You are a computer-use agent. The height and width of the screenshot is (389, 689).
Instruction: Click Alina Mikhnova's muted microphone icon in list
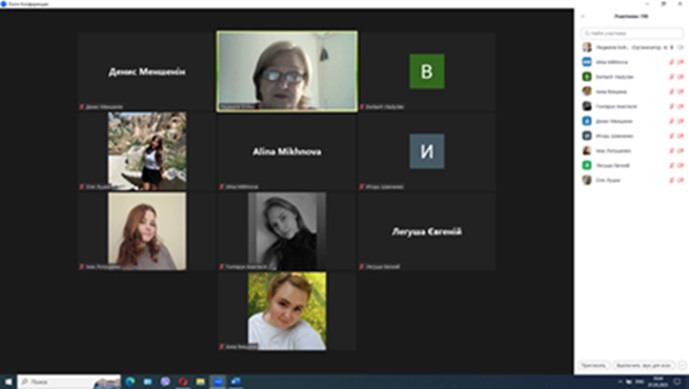[671, 62]
